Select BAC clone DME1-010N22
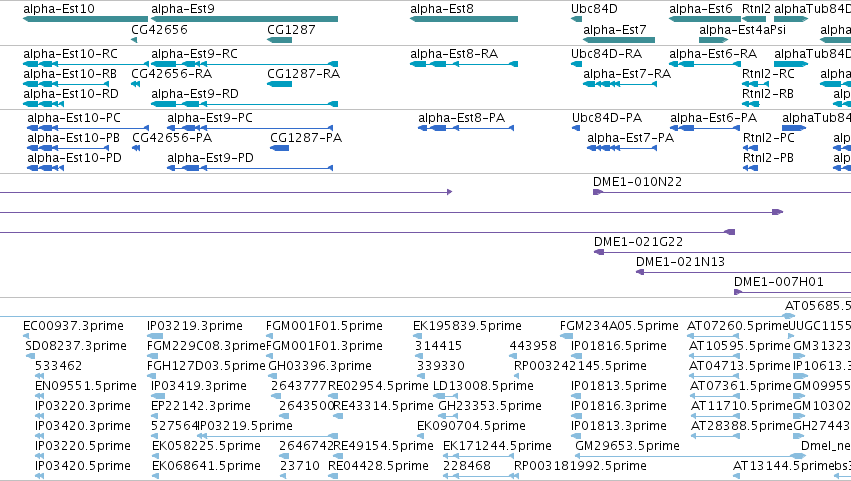Viewport: 851px width, 481px height. coord(722,192)
